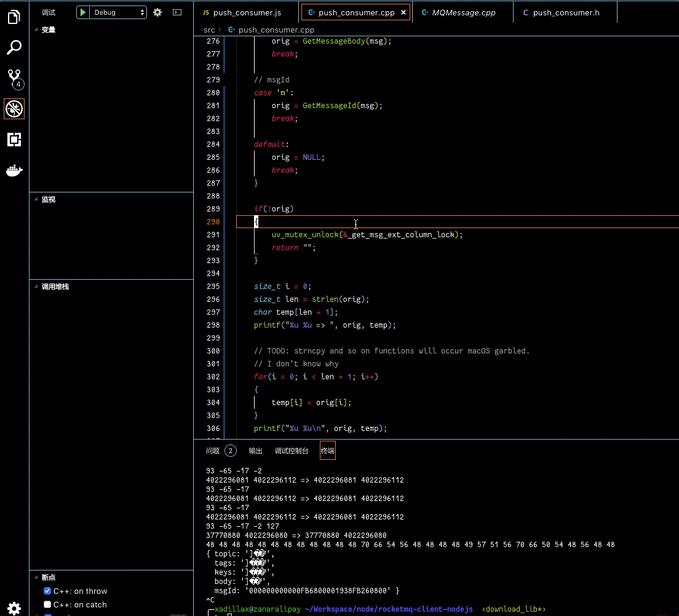Image resolution: width=679 pixels, height=616 pixels.
Task: Click the for loop on line 302
Action: [316, 377]
